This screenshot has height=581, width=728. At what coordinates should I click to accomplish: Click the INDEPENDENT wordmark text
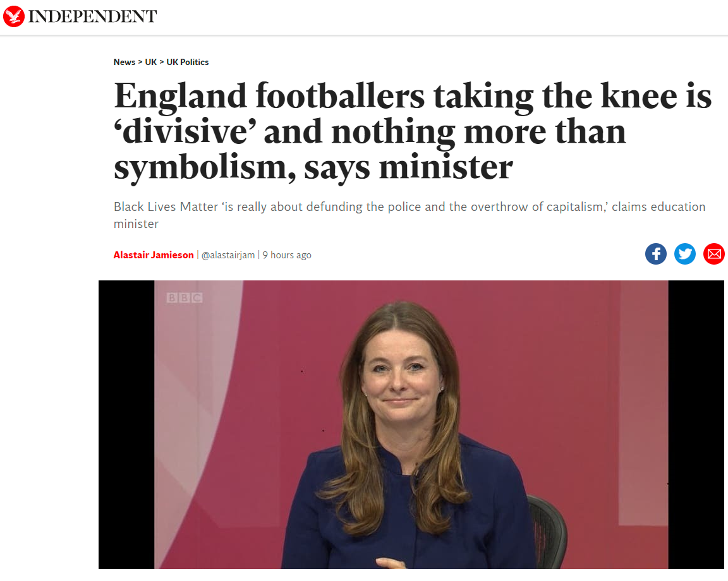tap(92, 16)
